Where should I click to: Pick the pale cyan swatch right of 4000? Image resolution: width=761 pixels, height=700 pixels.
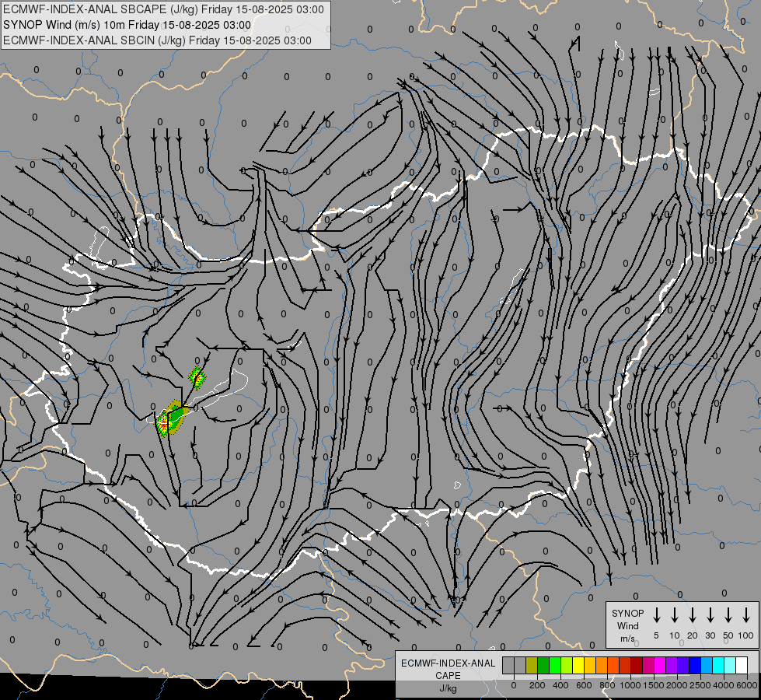(x=729, y=666)
